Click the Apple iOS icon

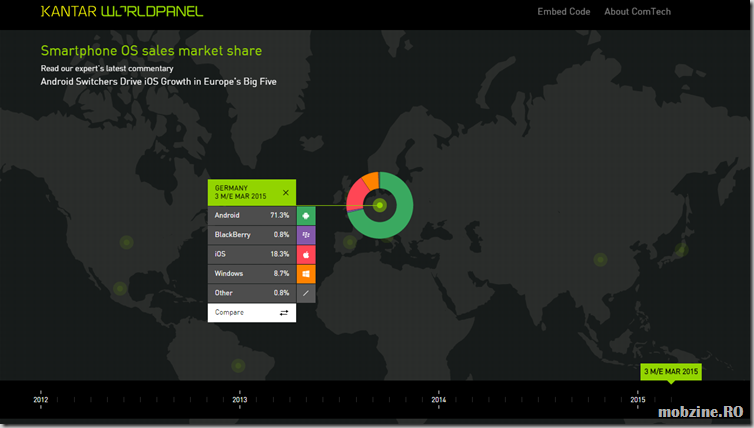tap(306, 254)
